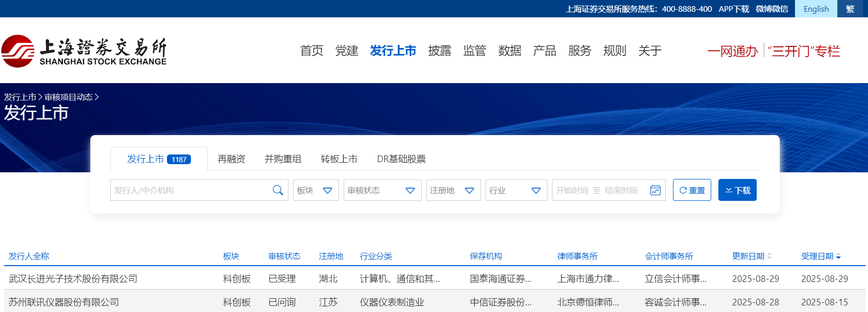Click 中信证券股份 sponsor cell
Image resolution: width=868 pixels, height=312 pixels.
[501, 302]
